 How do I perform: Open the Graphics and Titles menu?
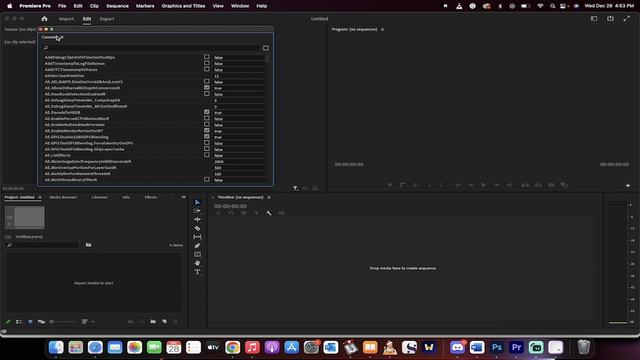[x=183, y=6]
